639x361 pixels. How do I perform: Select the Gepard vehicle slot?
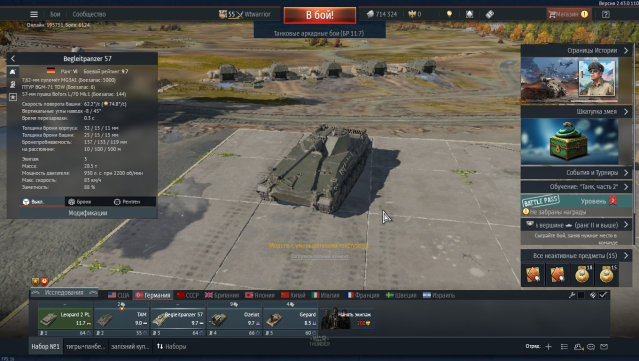tap(290, 320)
